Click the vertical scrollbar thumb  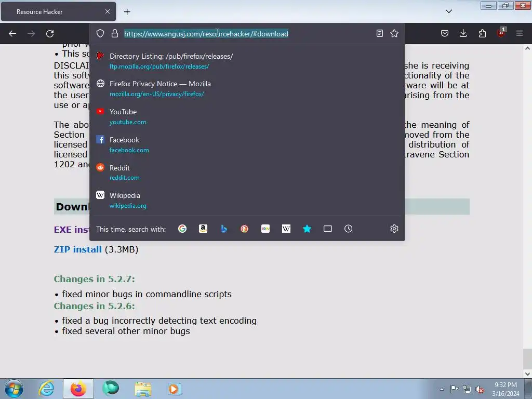(x=527, y=359)
